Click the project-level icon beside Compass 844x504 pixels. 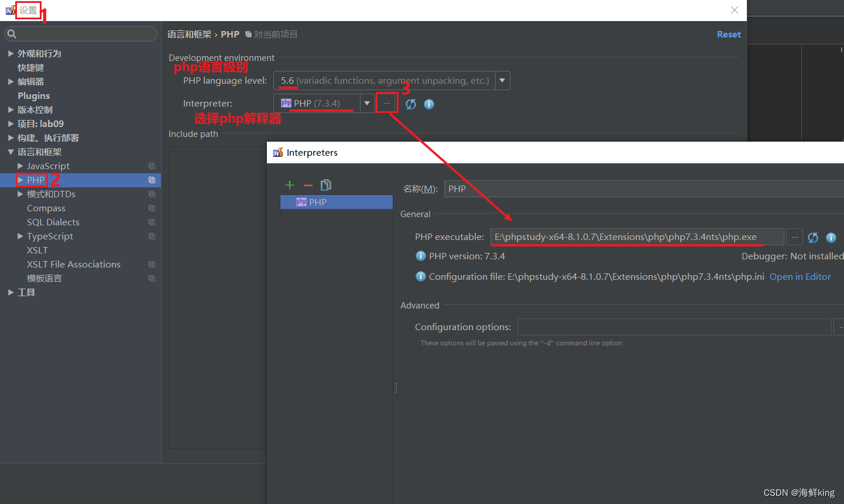(152, 208)
